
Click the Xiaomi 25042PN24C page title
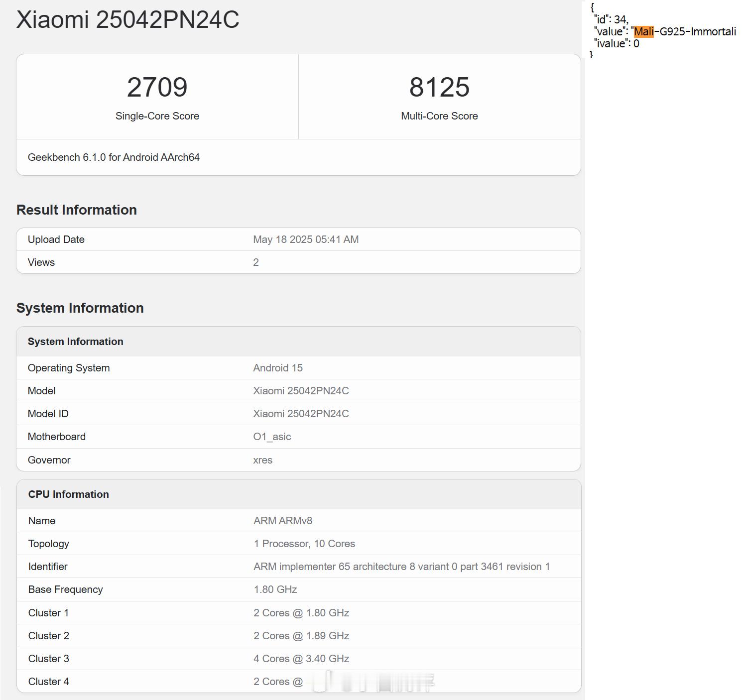[x=127, y=20]
